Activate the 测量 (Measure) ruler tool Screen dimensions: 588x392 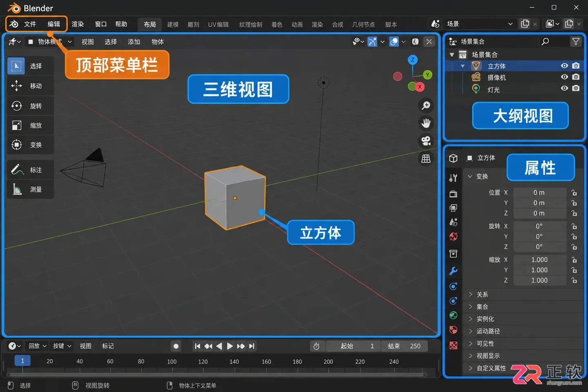click(30, 189)
